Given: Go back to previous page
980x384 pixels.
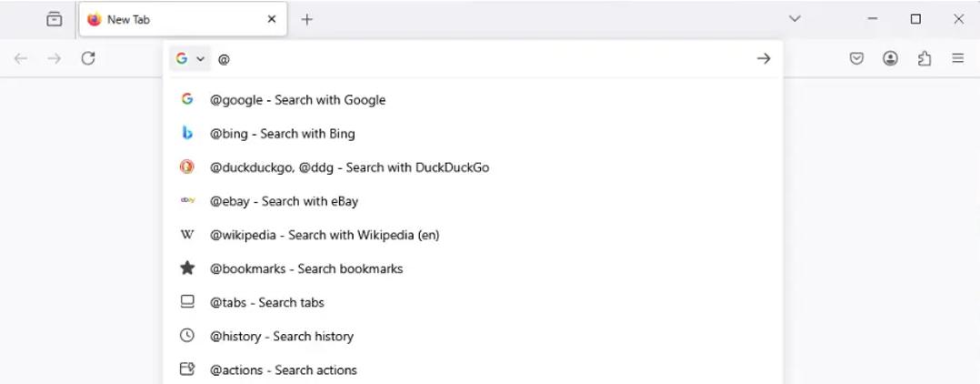Looking at the screenshot, I should click(21, 58).
